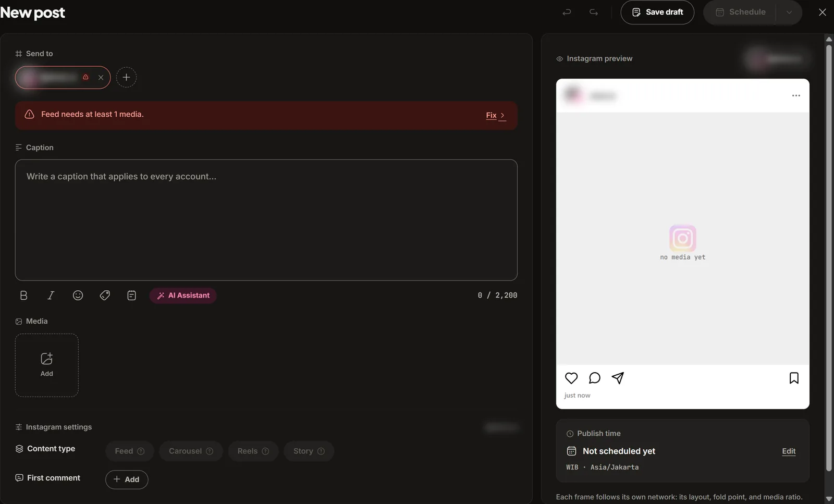Expand the Schedule options dropdown arrow

tap(789, 12)
